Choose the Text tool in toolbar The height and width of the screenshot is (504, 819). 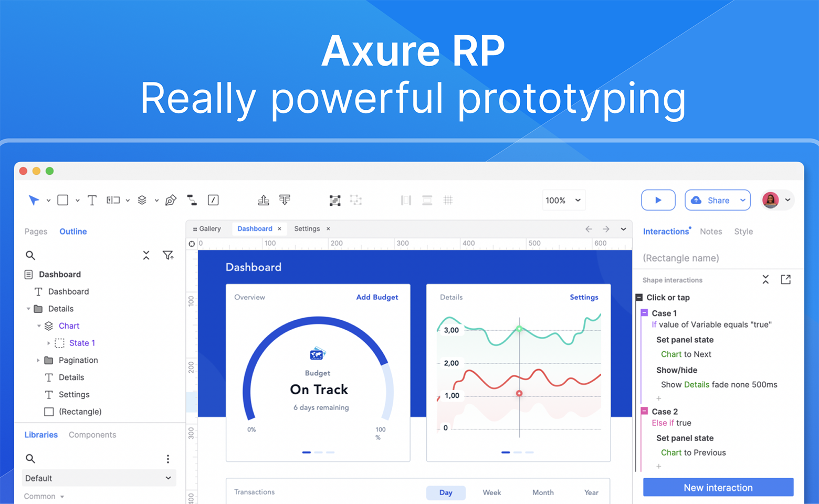pos(92,200)
